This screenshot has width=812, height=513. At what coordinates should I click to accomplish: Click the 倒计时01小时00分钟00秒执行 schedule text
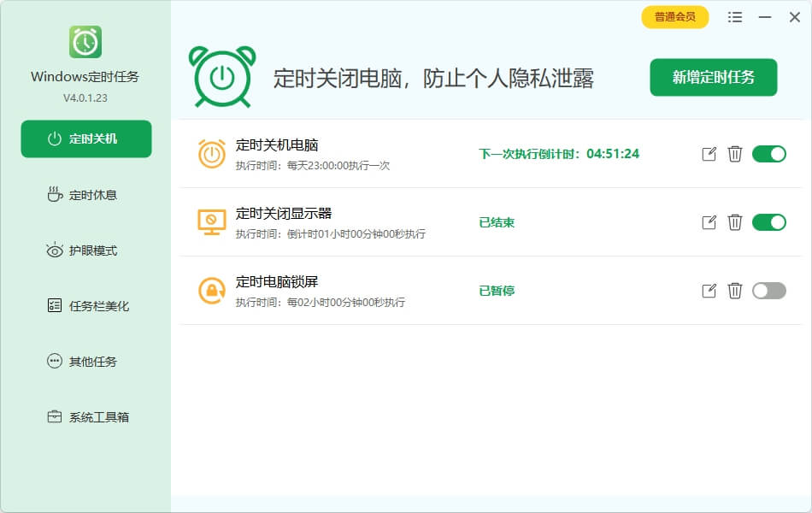coord(356,234)
